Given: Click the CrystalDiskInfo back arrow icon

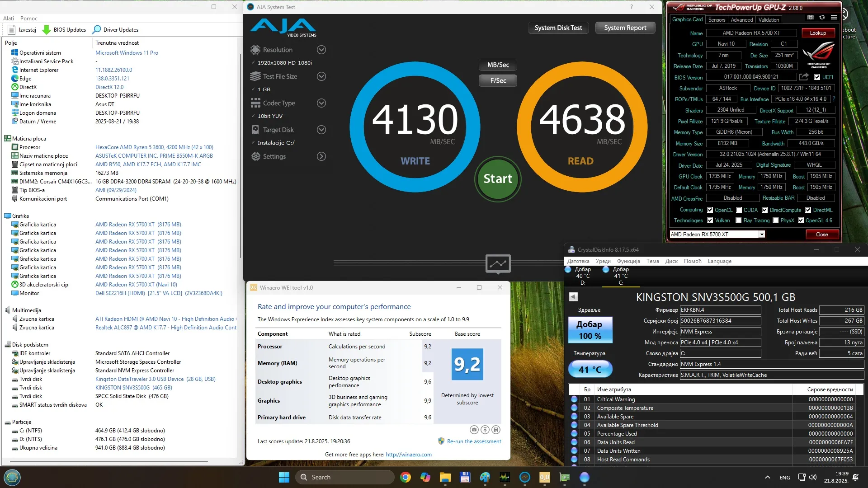Looking at the screenshot, I should pyautogui.click(x=573, y=296).
